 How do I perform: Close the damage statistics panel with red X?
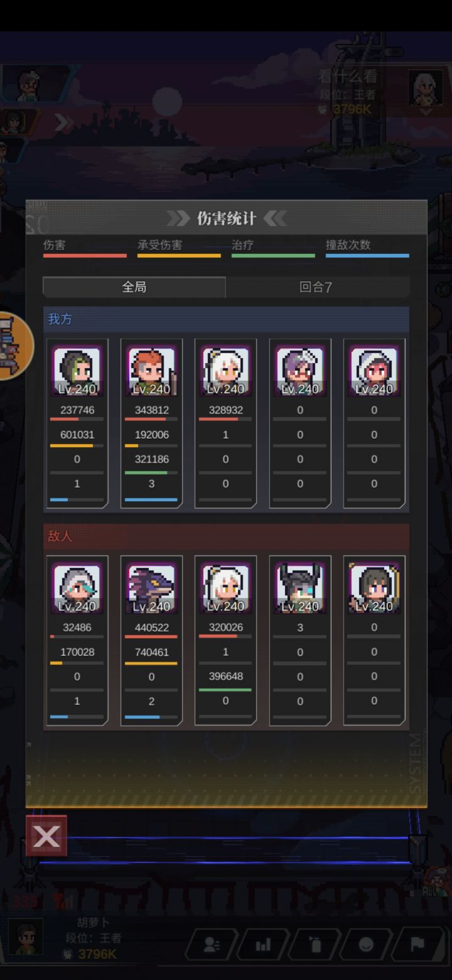pos(46,836)
